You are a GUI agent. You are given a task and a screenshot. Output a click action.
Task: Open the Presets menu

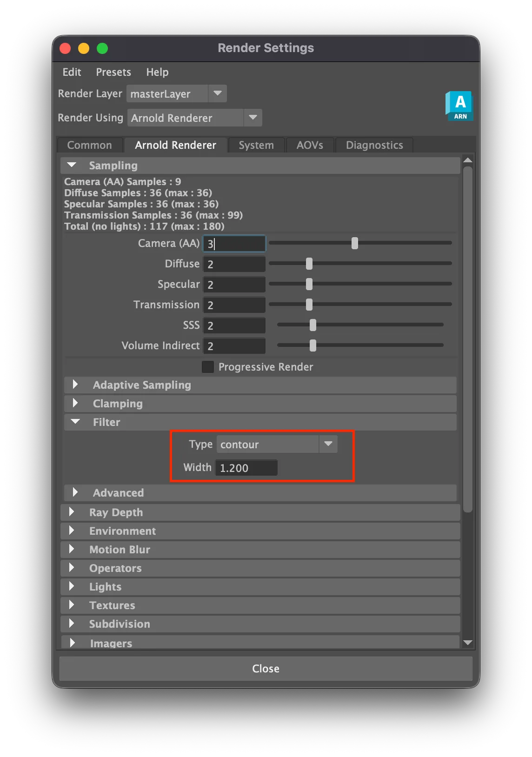coord(113,72)
